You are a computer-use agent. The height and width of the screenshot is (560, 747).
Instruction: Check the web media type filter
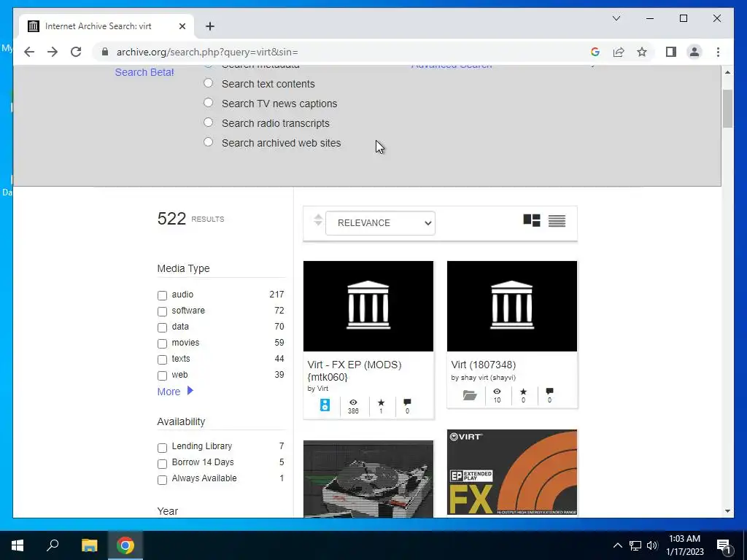click(162, 376)
